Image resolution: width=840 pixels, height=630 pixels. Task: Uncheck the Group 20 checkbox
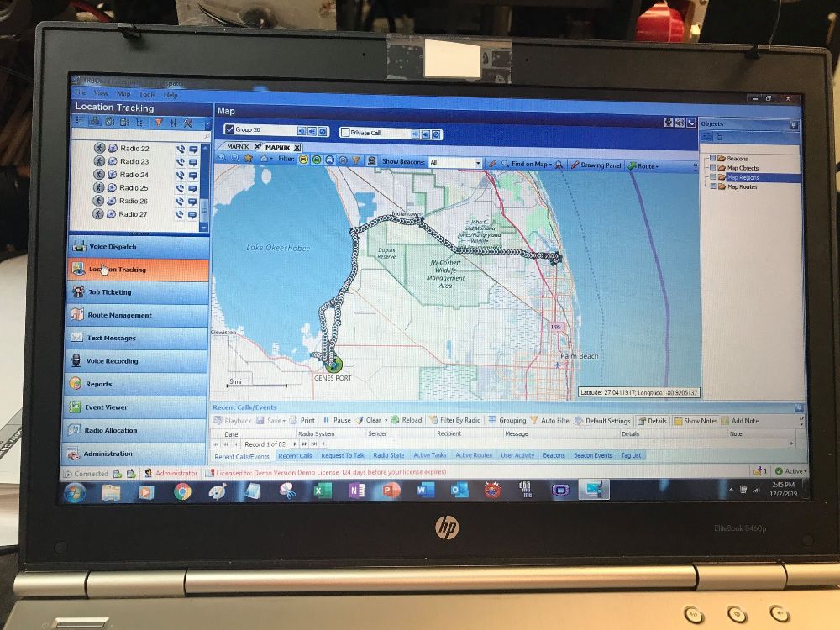[x=229, y=130]
